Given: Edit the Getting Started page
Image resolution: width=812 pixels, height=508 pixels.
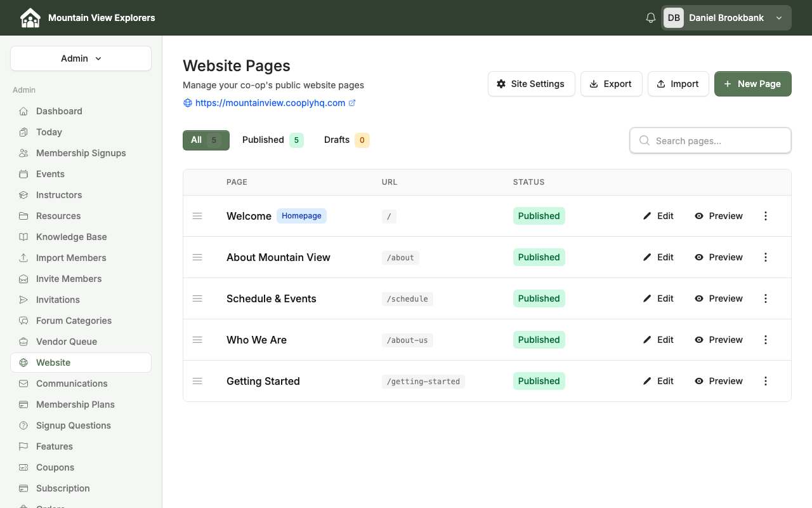Looking at the screenshot, I should click(658, 381).
